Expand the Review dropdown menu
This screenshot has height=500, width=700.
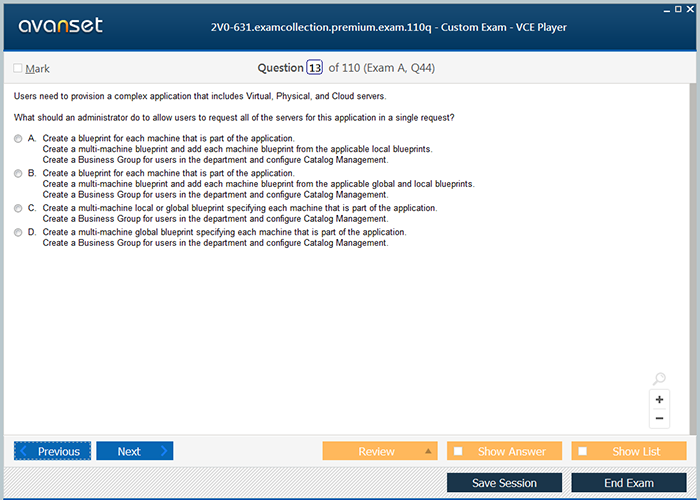(429, 451)
